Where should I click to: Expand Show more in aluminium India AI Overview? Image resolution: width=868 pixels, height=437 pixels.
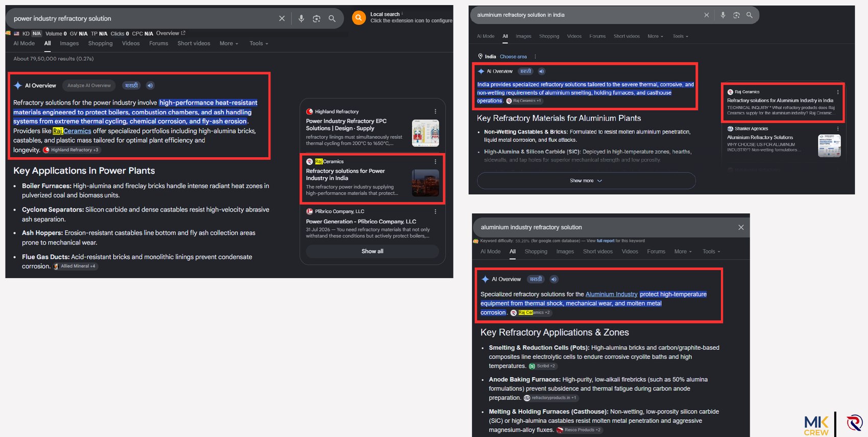pos(586,181)
